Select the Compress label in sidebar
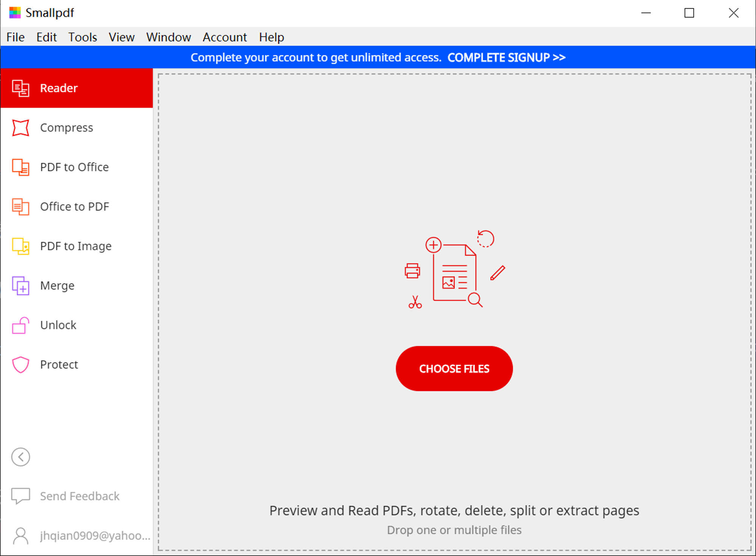Image resolution: width=756 pixels, height=556 pixels. 67,128
